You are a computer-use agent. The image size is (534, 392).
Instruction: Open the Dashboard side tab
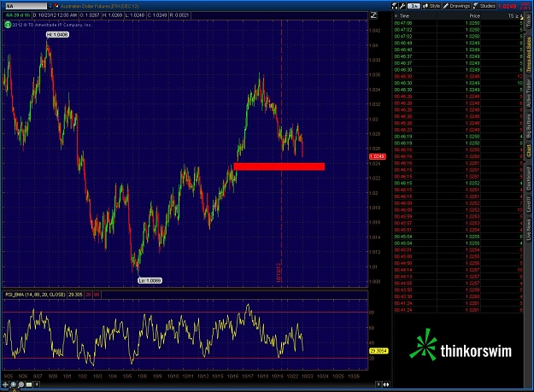coord(529,178)
